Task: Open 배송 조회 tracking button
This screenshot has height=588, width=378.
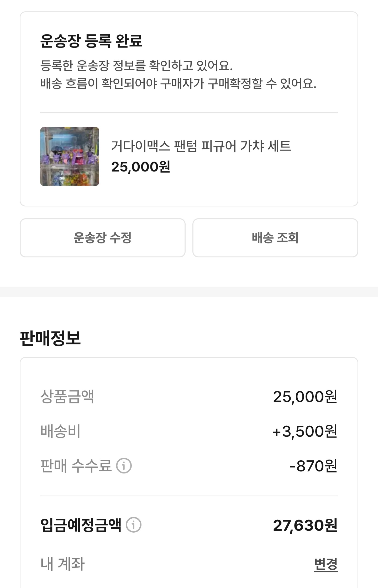Action: point(275,238)
